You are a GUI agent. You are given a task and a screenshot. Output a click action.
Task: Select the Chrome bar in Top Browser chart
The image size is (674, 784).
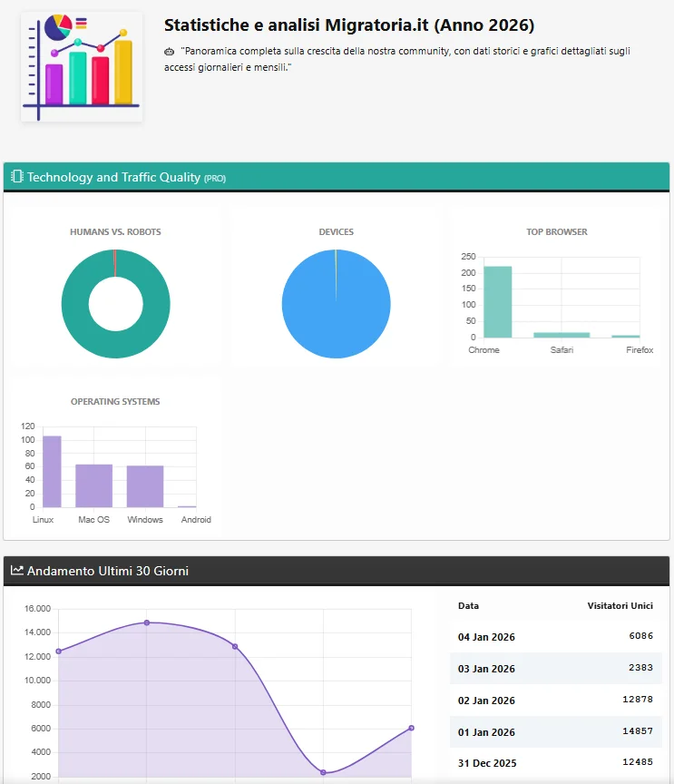(497, 301)
